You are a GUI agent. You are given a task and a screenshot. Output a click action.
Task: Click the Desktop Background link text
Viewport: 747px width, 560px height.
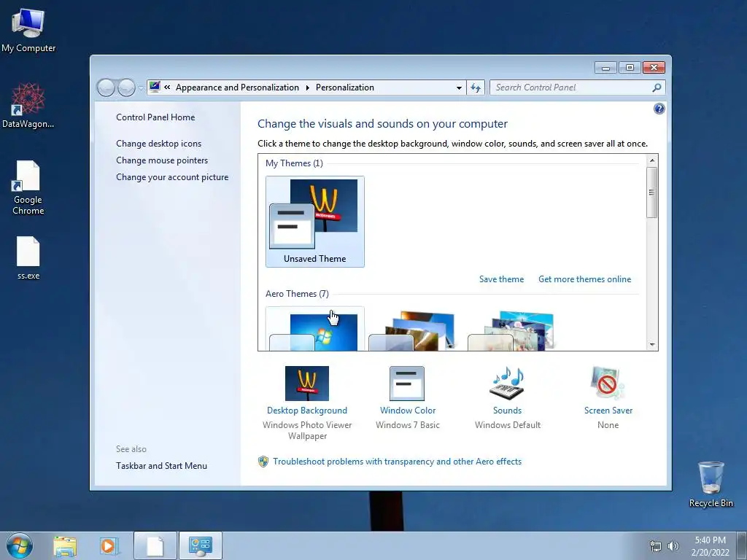coord(307,410)
